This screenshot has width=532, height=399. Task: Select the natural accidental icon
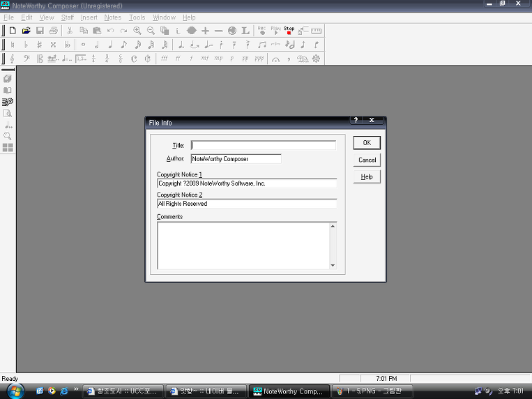point(13,45)
